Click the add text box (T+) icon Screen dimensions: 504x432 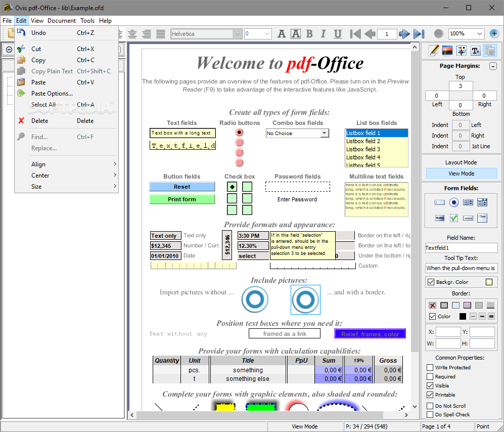click(475, 50)
